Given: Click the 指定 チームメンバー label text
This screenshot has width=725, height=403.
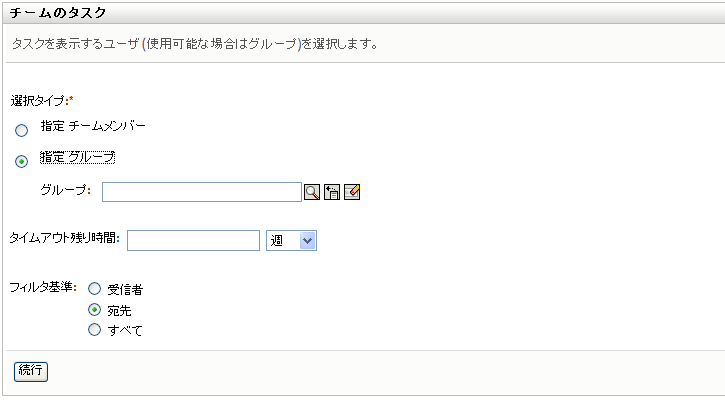Looking at the screenshot, I should (93, 127).
